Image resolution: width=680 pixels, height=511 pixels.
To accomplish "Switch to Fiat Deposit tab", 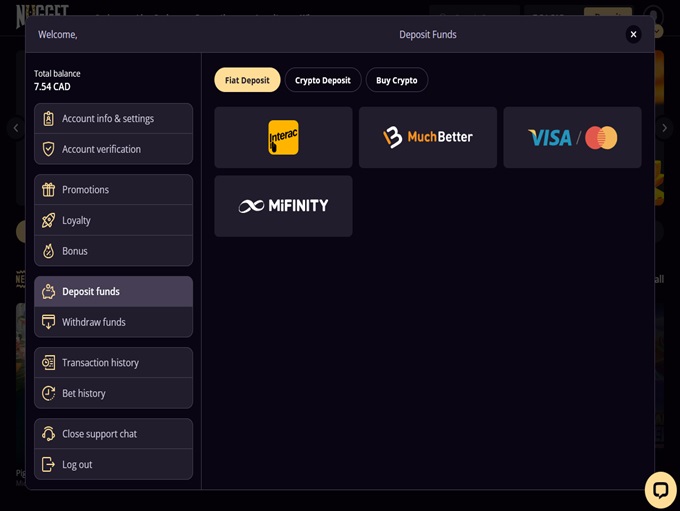I will (247, 80).
